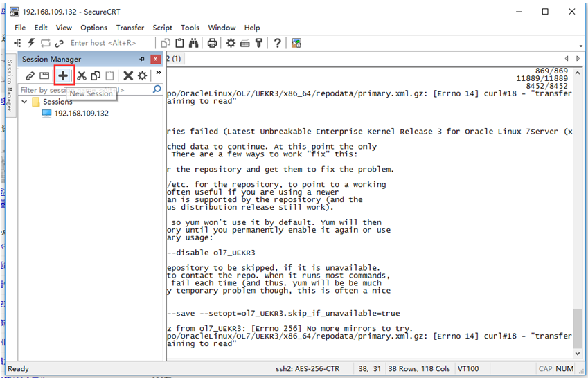Click the ssh2: AES-256-CTR status entry
The image size is (588, 378).
pos(308,368)
